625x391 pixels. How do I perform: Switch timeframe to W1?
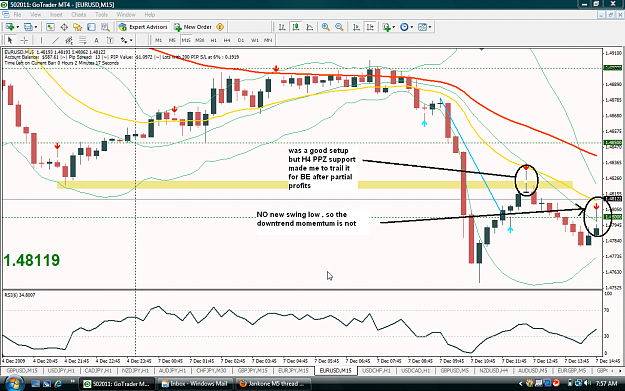pyautogui.click(x=255, y=40)
